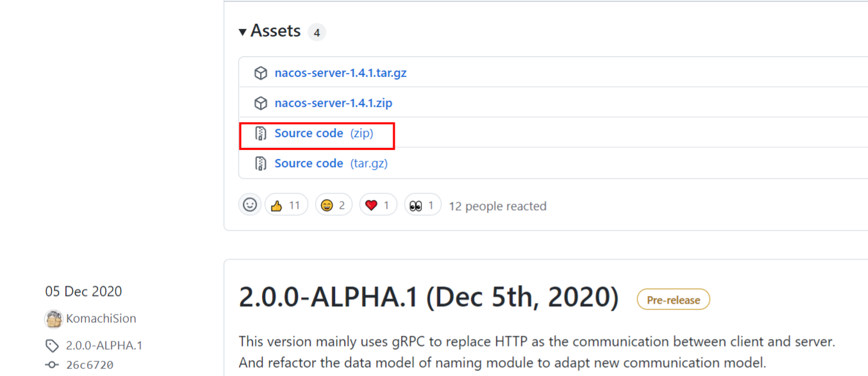Toggle the thumbs up reaction
868x376 pixels.
pyautogui.click(x=286, y=206)
